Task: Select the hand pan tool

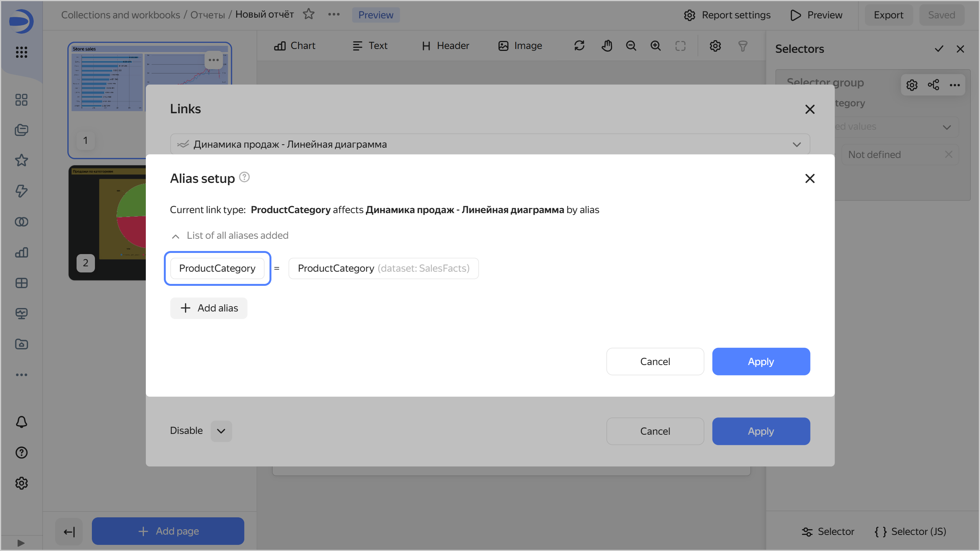Action: click(606, 46)
